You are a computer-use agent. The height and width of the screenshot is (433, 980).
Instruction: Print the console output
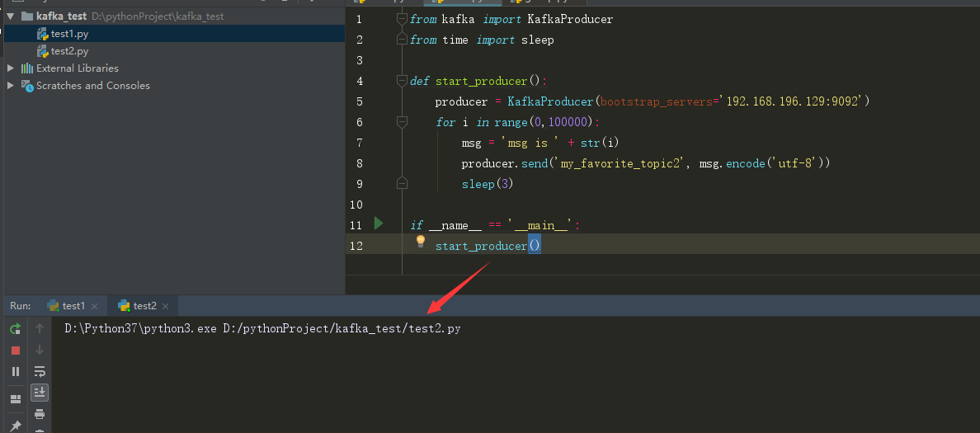point(40,414)
